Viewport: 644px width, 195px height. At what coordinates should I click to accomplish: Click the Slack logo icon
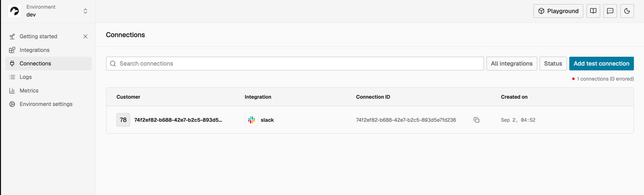(251, 120)
